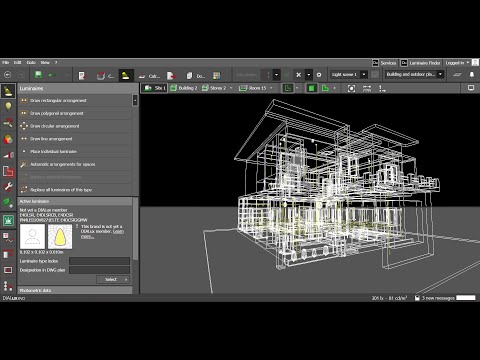Click the green Save icon in toolbar
The height and width of the screenshot is (360, 480).
pos(38,75)
